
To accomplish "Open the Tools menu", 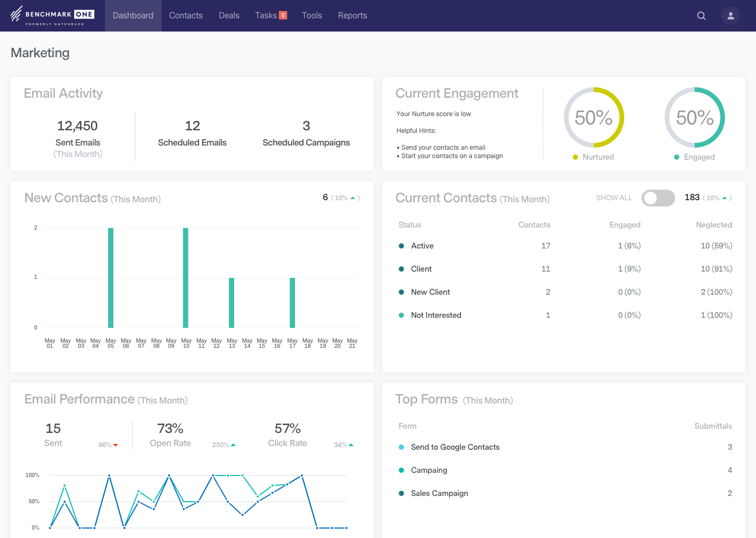I will (312, 15).
